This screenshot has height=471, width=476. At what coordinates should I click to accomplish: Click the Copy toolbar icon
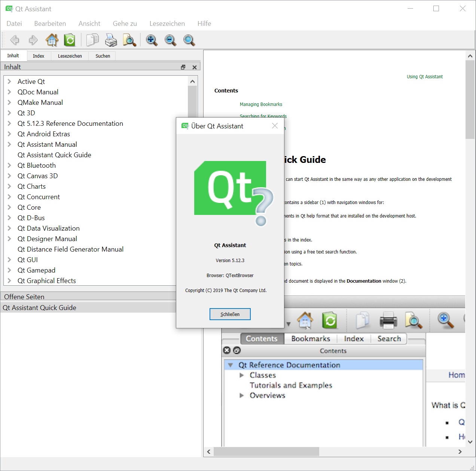92,40
